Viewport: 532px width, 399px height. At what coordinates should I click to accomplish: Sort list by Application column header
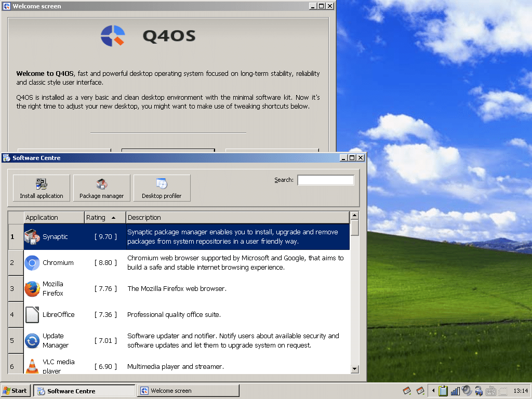click(x=54, y=218)
